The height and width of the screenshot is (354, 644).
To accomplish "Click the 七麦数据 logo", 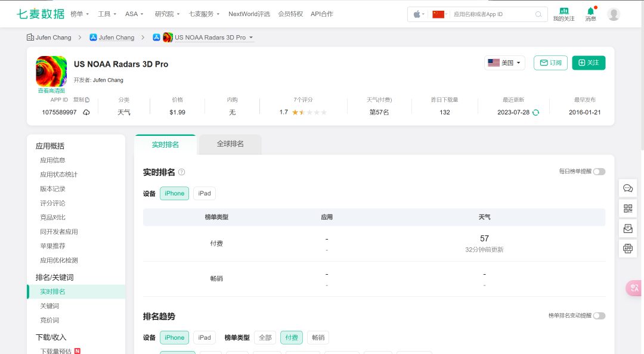I will (x=41, y=14).
